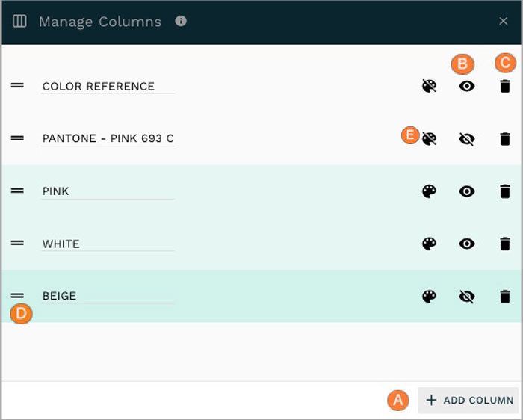This screenshot has height=420, width=523.
Task: Edit the PANTONE - PINK 693 C name field
Action: (x=108, y=138)
